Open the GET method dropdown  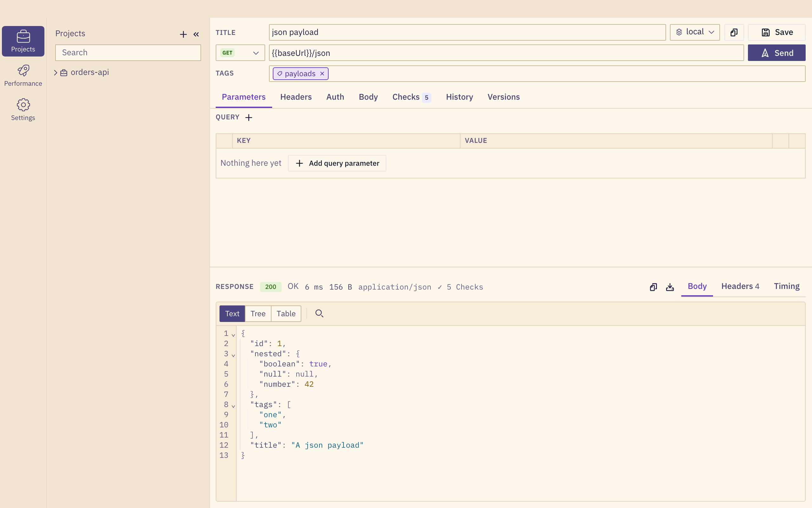tap(240, 53)
